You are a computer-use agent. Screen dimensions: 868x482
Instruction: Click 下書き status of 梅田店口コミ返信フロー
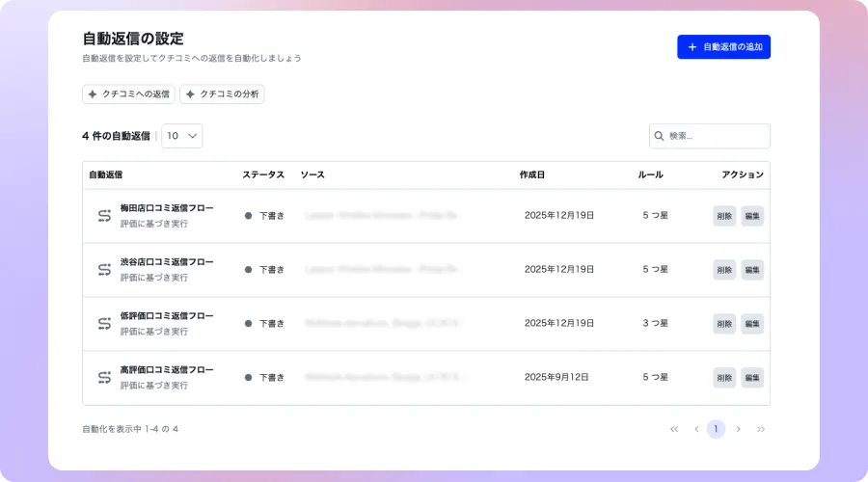tap(264, 216)
